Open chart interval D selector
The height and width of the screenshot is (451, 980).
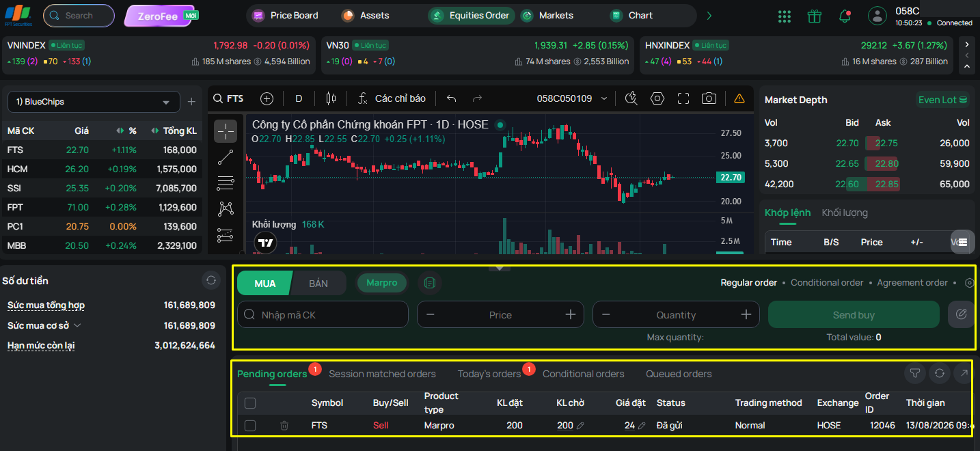point(299,98)
